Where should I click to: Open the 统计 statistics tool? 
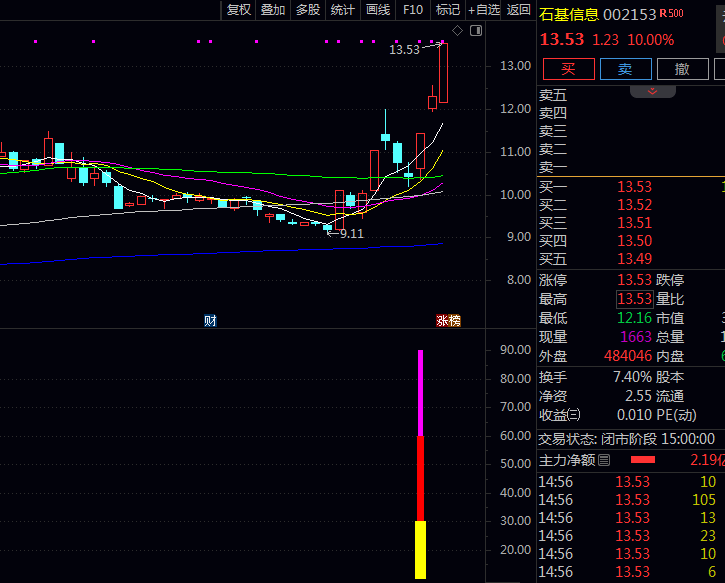(343, 10)
